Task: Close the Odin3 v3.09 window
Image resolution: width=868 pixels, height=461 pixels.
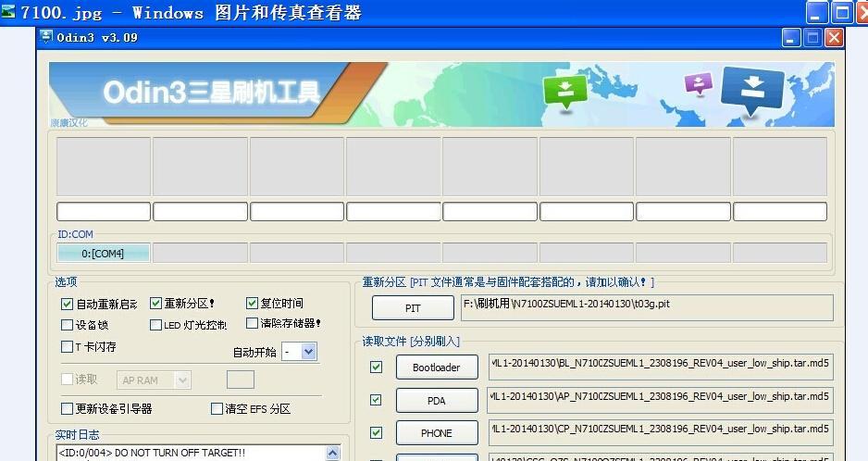Action: [834, 38]
